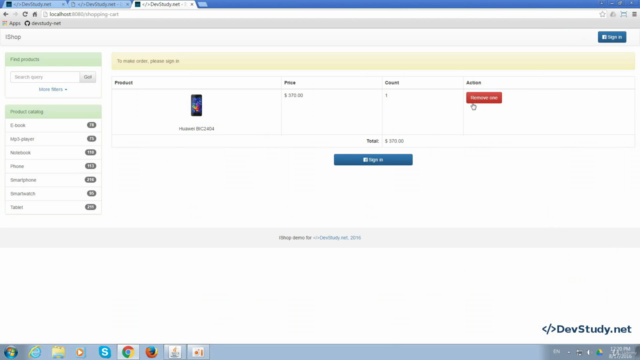The image size is (640, 360).
Task: Click the Remove one button
Action: (484, 98)
